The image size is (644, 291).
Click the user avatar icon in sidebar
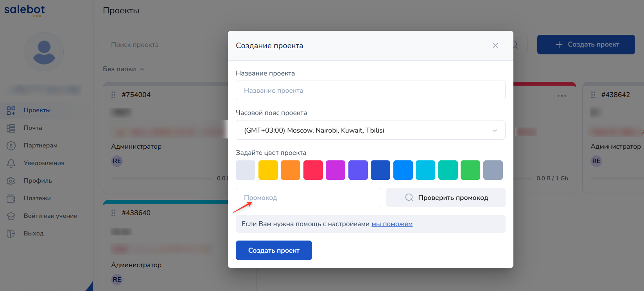pyautogui.click(x=44, y=52)
